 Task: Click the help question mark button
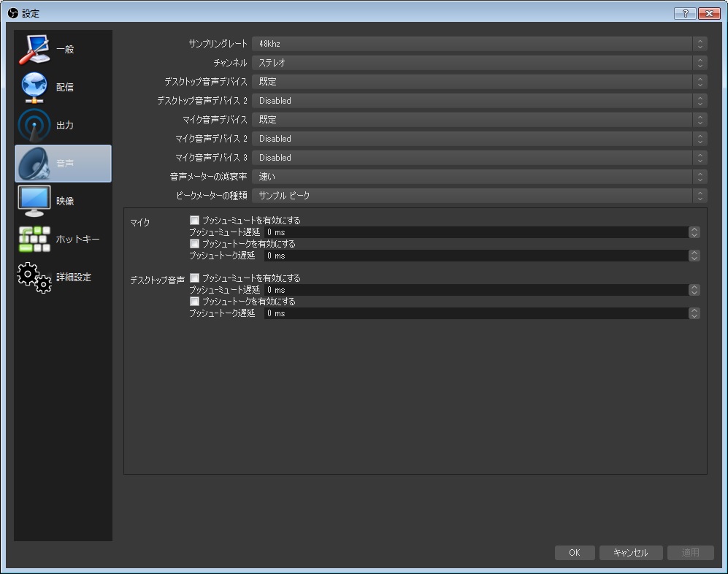pyautogui.click(x=685, y=13)
